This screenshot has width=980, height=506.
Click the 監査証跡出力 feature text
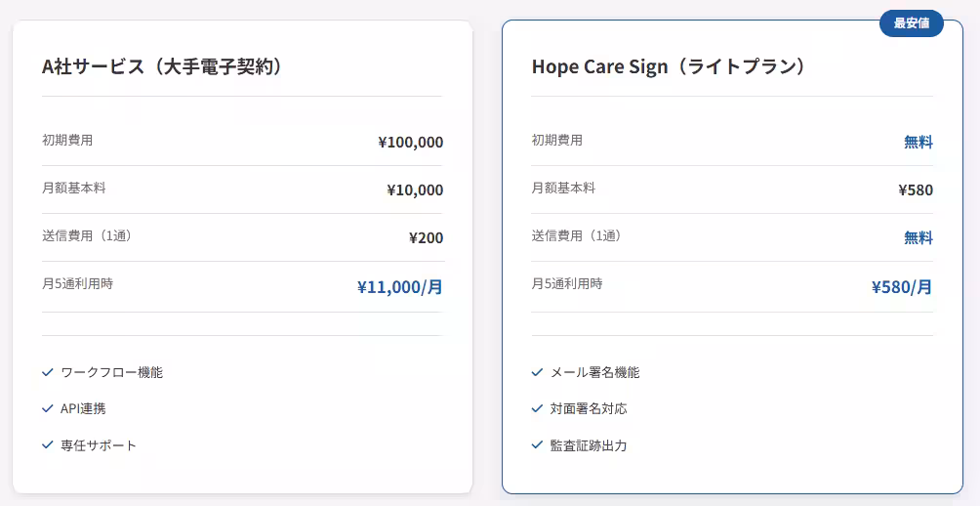click(x=588, y=445)
